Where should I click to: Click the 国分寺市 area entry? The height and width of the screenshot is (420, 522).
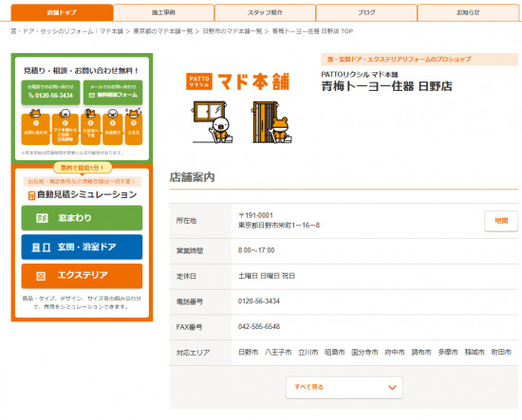[x=364, y=352]
